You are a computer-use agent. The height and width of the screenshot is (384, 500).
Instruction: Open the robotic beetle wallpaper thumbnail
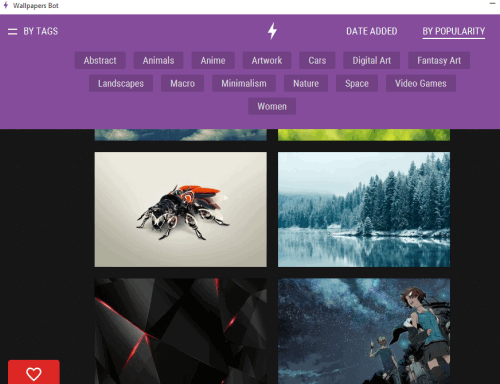tap(181, 209)
